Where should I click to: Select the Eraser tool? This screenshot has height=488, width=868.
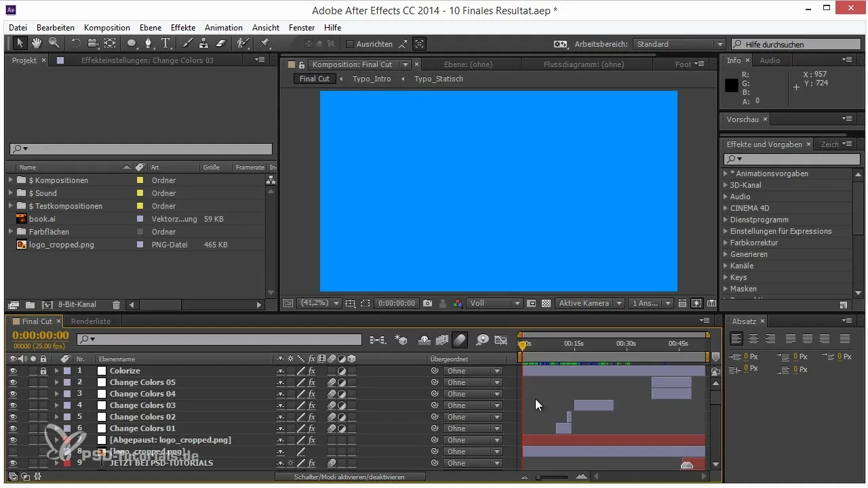[x=220, y=43]
